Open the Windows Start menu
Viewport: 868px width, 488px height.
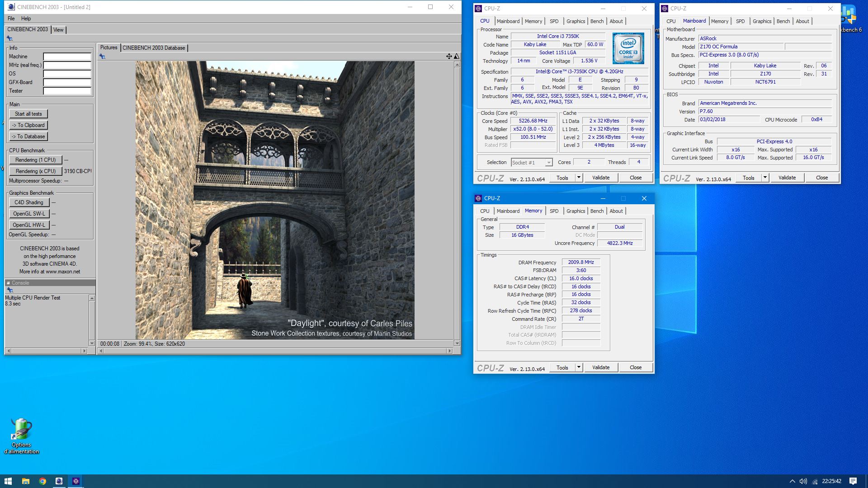(x=8, y=481)
